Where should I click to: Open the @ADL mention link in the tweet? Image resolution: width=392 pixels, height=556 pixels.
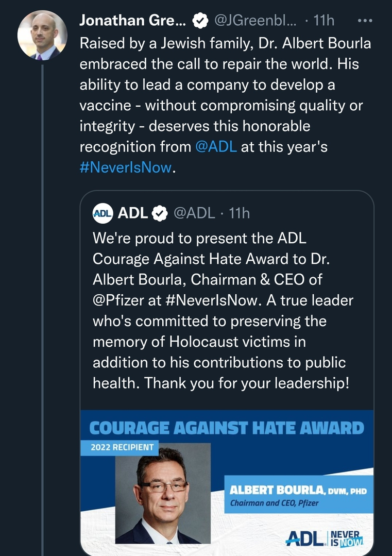click(x=216, y=146)
